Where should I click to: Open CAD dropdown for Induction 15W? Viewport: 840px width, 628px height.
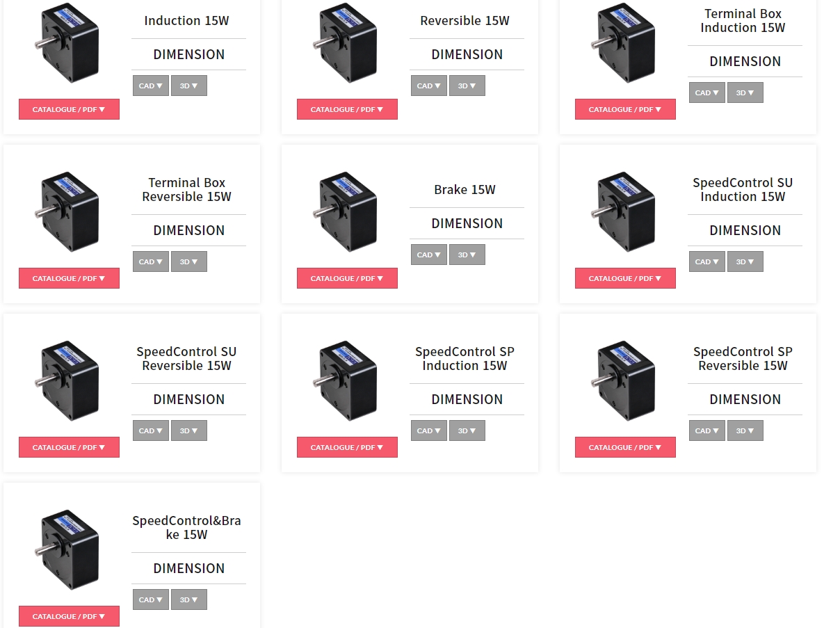150,86
